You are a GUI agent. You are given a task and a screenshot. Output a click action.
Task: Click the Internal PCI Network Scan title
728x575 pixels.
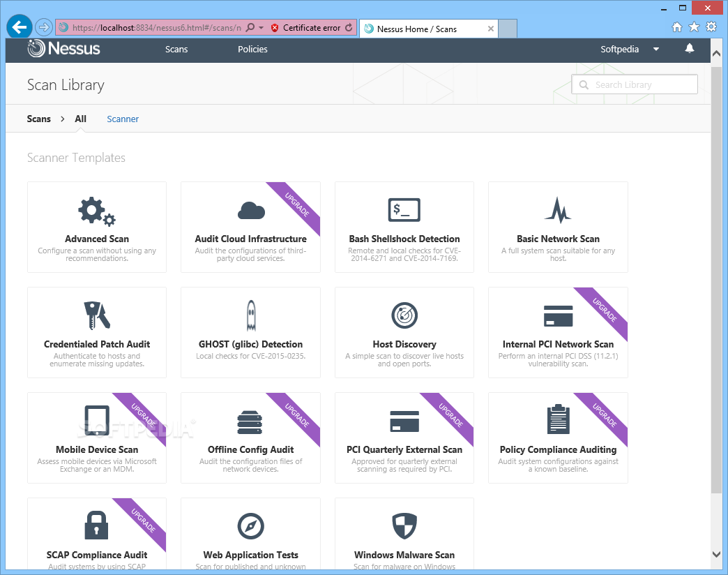tap(558, 344)
